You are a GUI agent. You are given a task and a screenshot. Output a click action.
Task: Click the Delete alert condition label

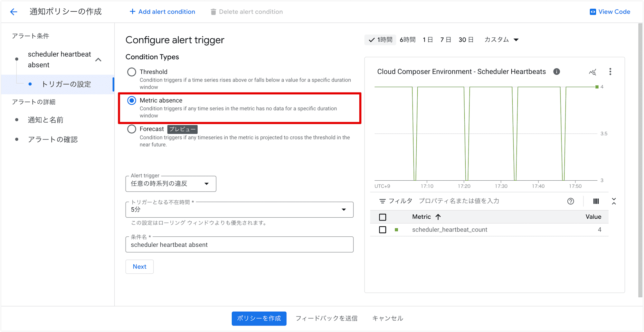(251, 12)
